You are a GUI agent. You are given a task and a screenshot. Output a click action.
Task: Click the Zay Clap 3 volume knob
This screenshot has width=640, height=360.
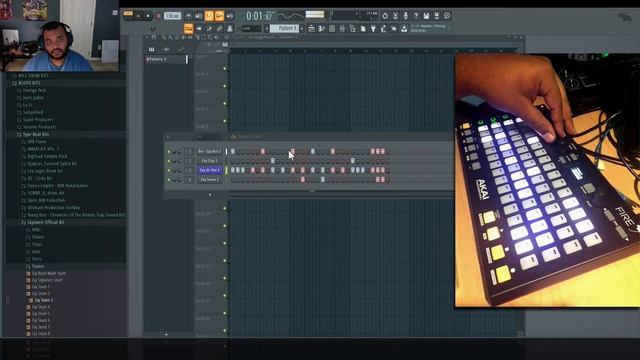coord(179,161)
